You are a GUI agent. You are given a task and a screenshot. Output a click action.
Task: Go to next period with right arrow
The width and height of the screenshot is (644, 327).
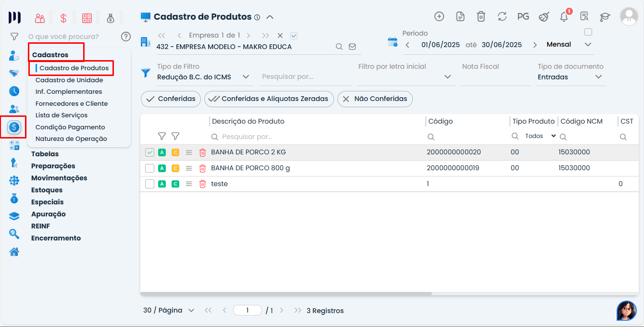pyautogui.click(x=535, y=45)
